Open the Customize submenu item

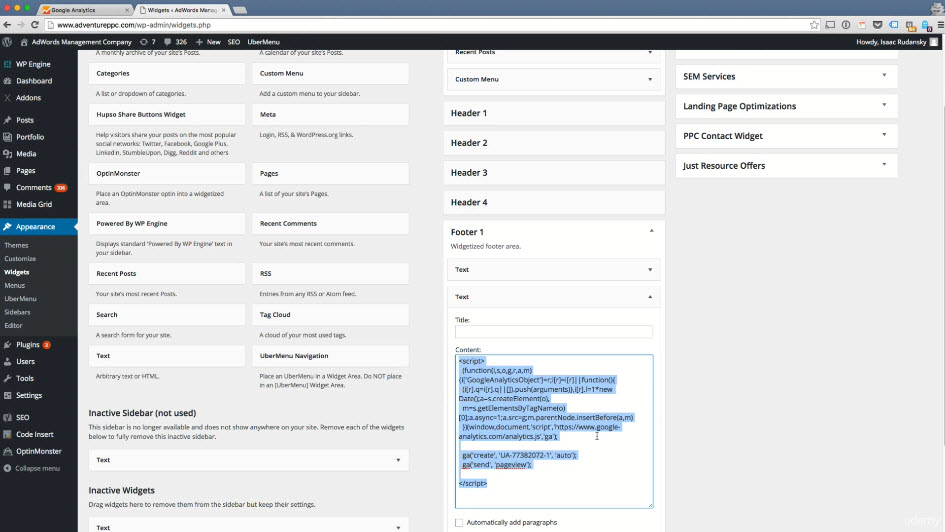pyautogui.click(x=20, y=258)
